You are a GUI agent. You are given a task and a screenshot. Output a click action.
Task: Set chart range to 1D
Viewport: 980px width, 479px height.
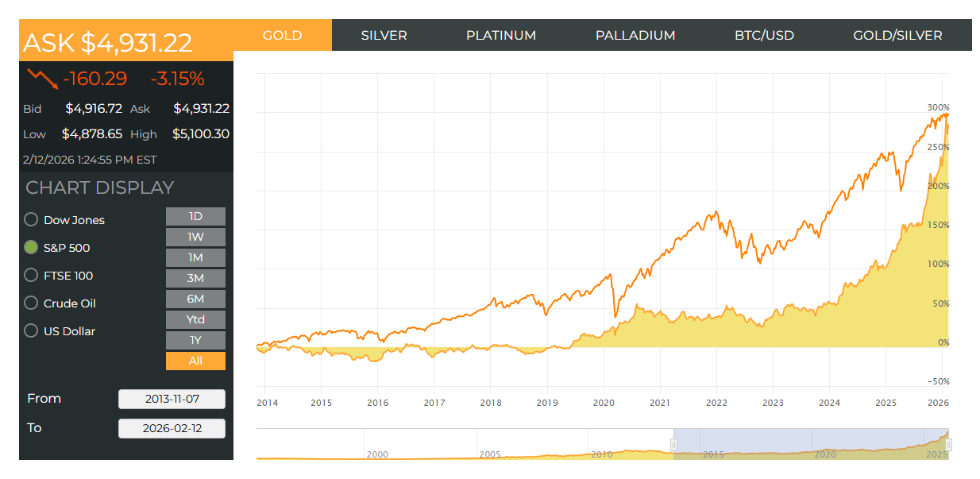click(195, 217)
